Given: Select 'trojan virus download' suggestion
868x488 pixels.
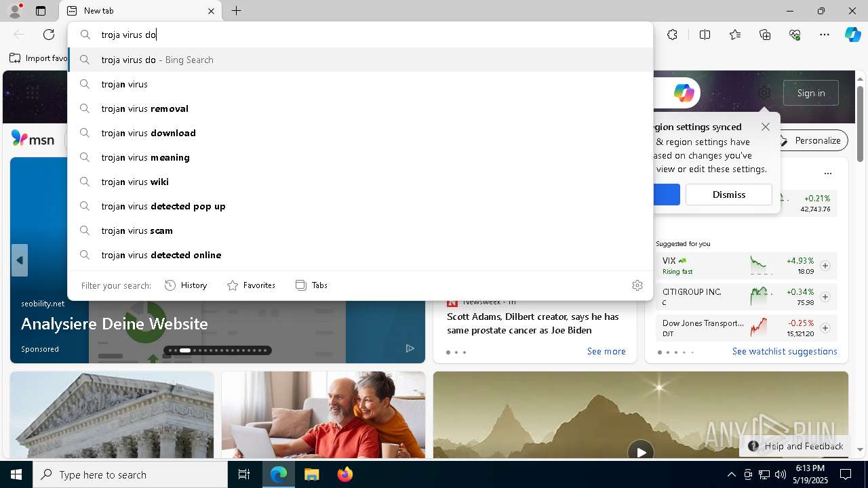Looking at the screenshot, I should click(x=360, y=133).
